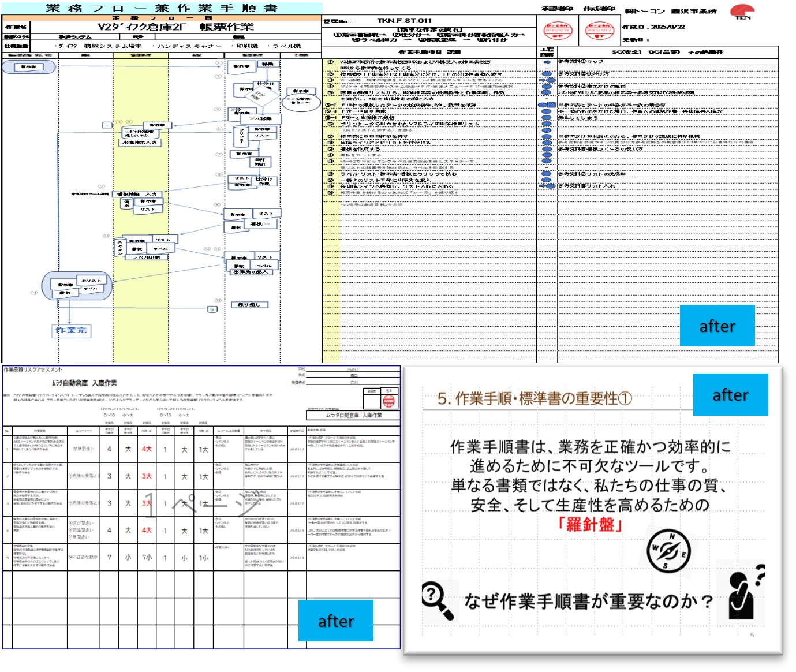This screenshot has height=672, width=796.
Task: Toggle the circled step ① marker in the flowchart
Action: [x=218, y=64]
